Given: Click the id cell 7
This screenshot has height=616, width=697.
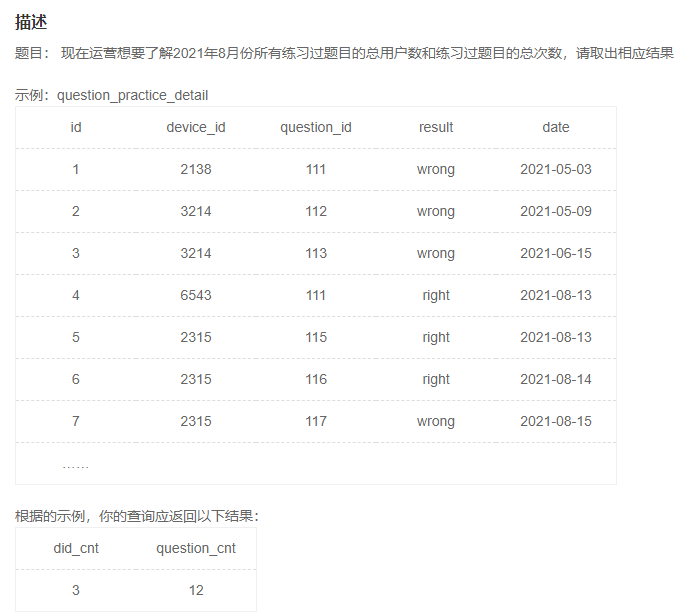Looking at the screenshot, I should point(76,421).
